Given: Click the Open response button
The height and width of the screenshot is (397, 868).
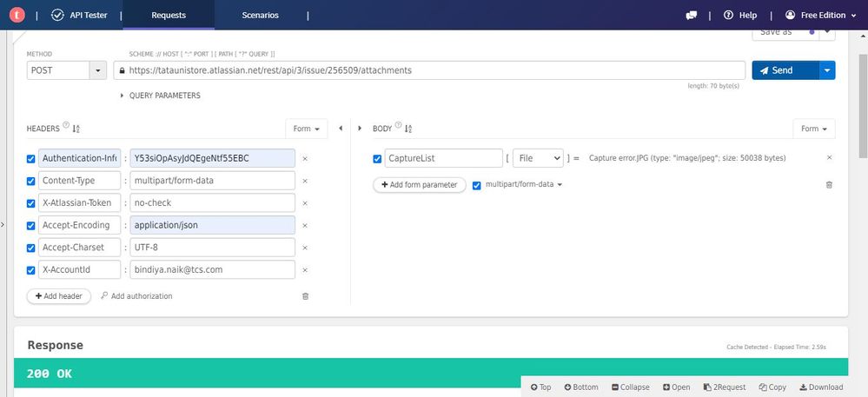Looking at the screenshot, I should pyautogui.click(x=677, y=387).
